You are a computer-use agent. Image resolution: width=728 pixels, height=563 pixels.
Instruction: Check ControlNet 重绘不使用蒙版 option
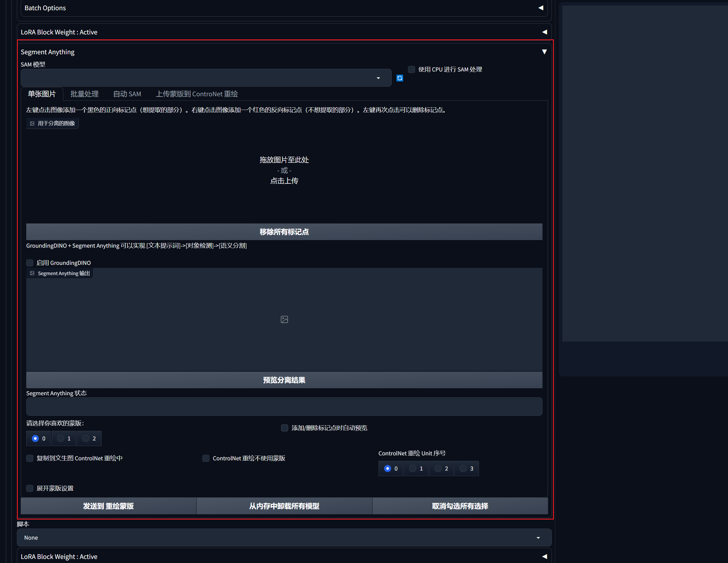(x=206, y=458)
